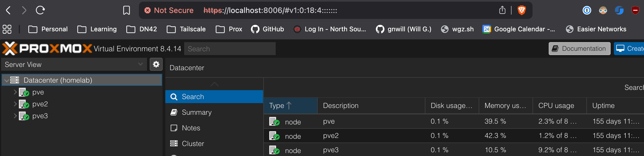Click the Proxmox logo
644x156 pixels.
[47, 49]
